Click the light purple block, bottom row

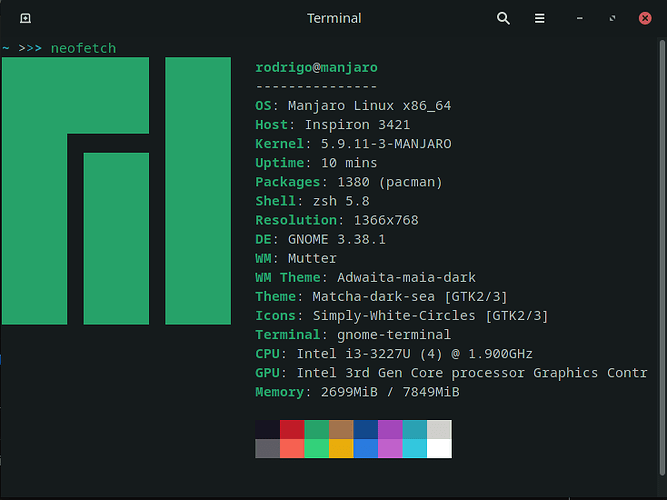(390, 449)
